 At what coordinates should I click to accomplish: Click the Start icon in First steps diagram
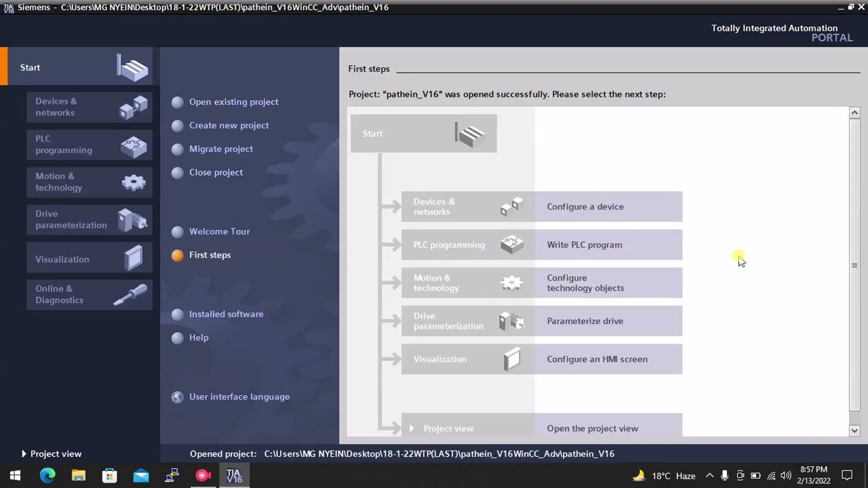(471, 134)
